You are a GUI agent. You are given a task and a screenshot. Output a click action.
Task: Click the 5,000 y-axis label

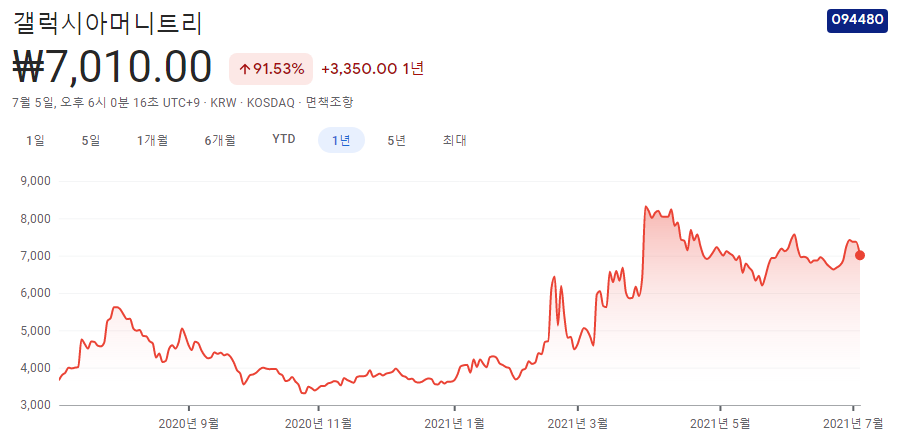[36, 331]
